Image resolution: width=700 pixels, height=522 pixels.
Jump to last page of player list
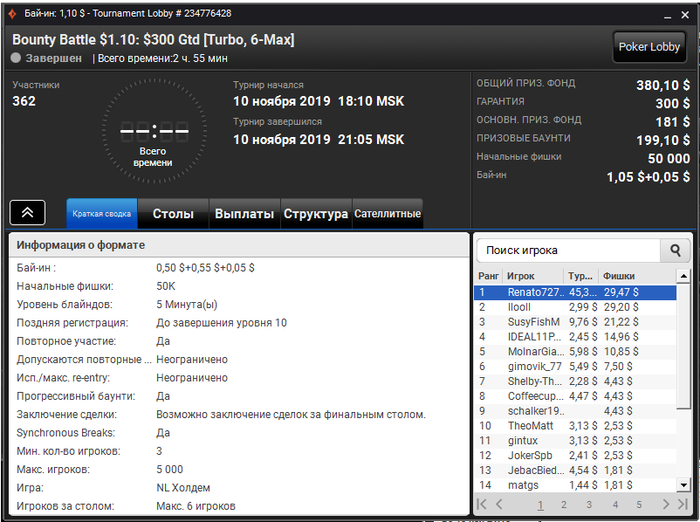683,504
